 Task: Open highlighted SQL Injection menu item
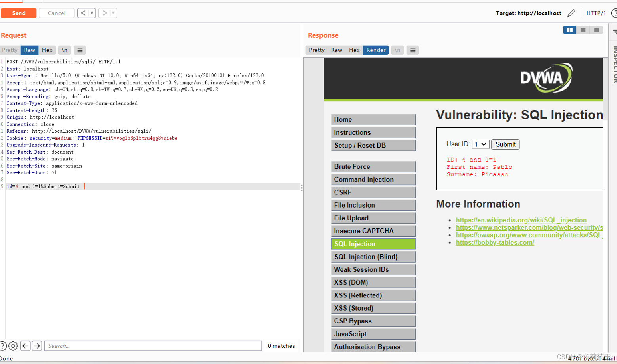[373, 244]
